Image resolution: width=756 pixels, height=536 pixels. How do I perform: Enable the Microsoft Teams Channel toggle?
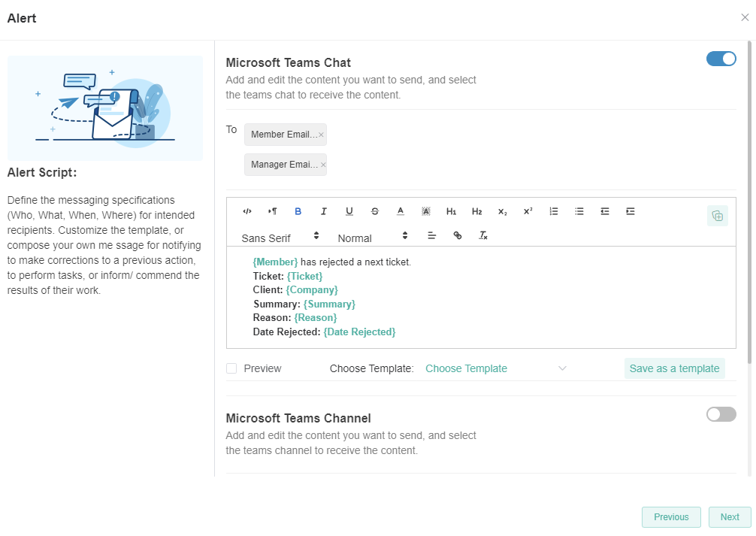[x=721, y=414]
